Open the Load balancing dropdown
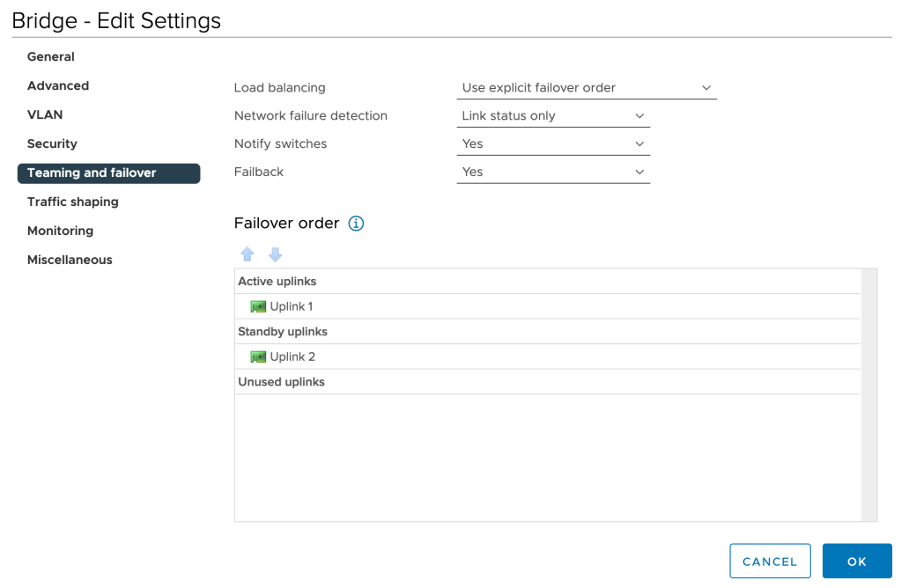901x588 pixels. click(586, 88)
